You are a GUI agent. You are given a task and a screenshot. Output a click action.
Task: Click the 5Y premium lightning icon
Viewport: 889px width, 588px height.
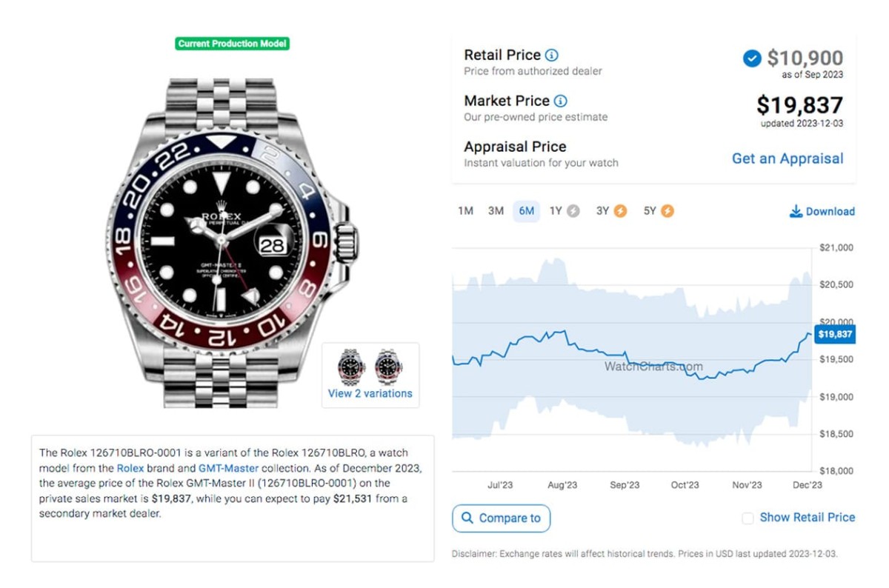click(667, 211)
